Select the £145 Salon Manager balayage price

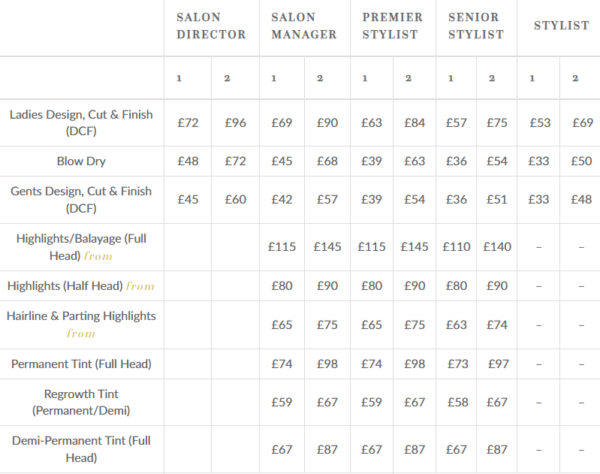(x=327, y=247)
